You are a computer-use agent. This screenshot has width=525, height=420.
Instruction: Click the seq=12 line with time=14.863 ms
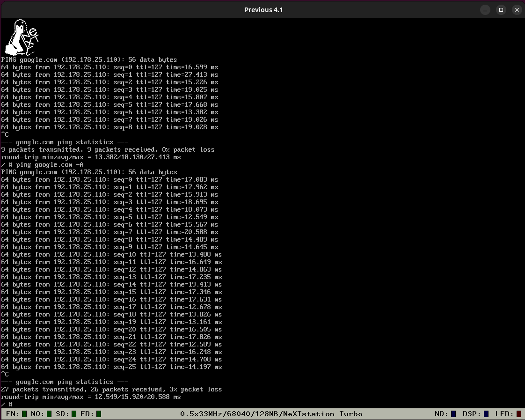tap(111, 270)
